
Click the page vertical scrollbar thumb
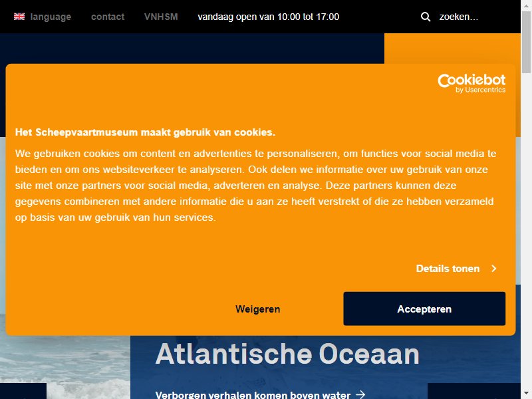[526, 42]
